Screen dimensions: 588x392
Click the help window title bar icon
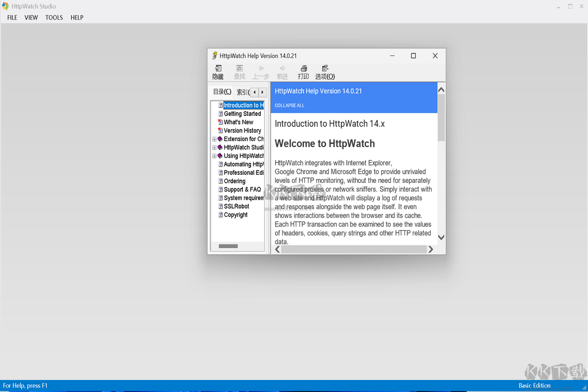[x=215, y=56]
